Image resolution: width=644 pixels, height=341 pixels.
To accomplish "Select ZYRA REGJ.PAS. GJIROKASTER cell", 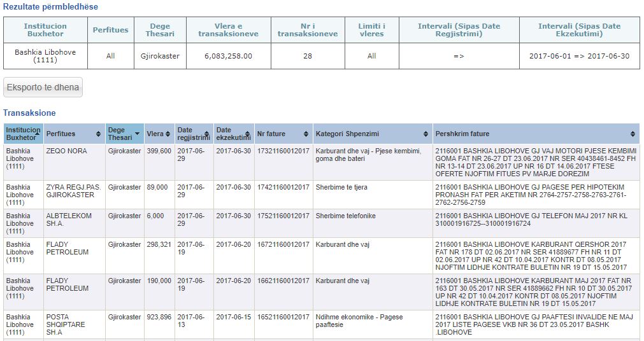I will pyautogui.click(x=75, y=195).
